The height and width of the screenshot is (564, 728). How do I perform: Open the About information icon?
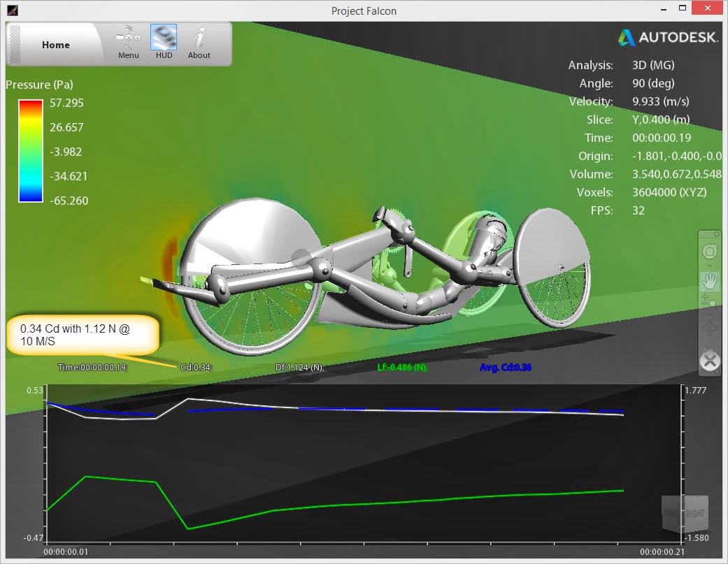[x=199, y=43]
